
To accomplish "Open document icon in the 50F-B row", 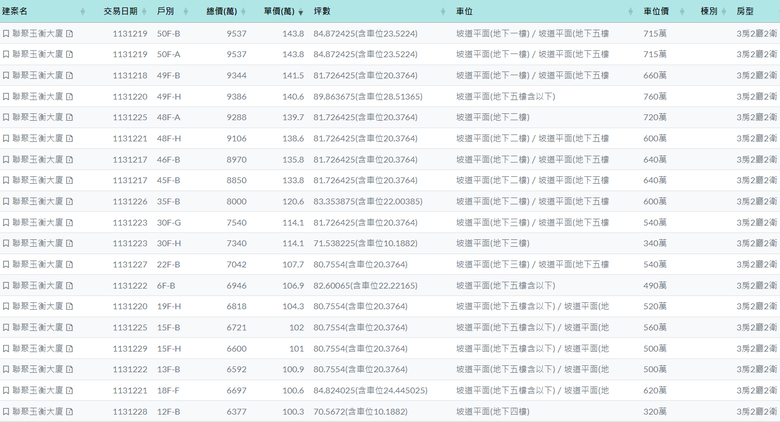I will pyautogui.click(x=70, y=34).
